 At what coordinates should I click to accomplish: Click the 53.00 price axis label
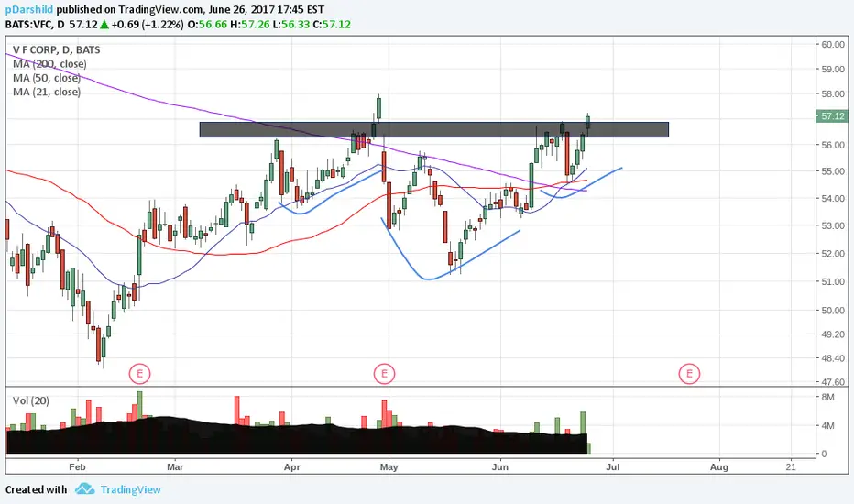tap(833, 225)
